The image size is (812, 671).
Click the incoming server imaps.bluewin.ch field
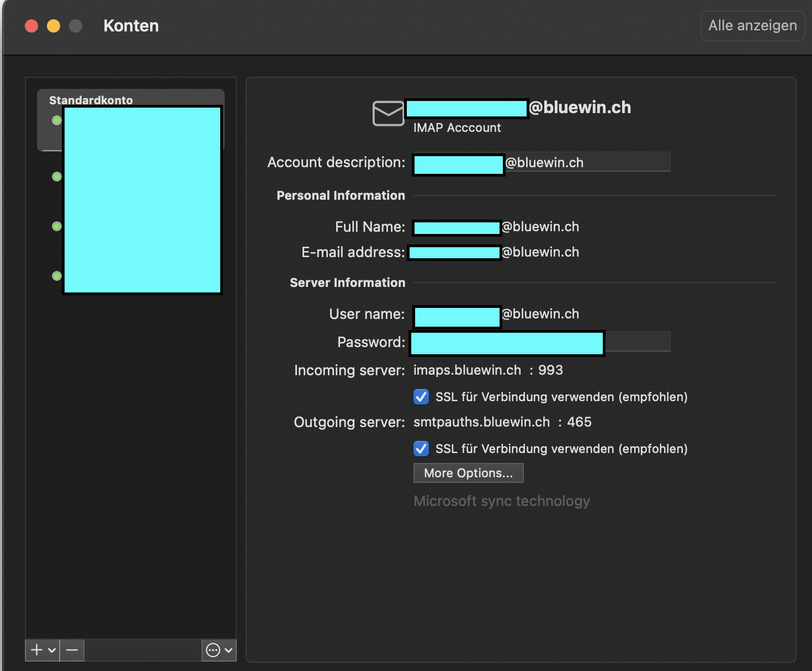(467, 370)
